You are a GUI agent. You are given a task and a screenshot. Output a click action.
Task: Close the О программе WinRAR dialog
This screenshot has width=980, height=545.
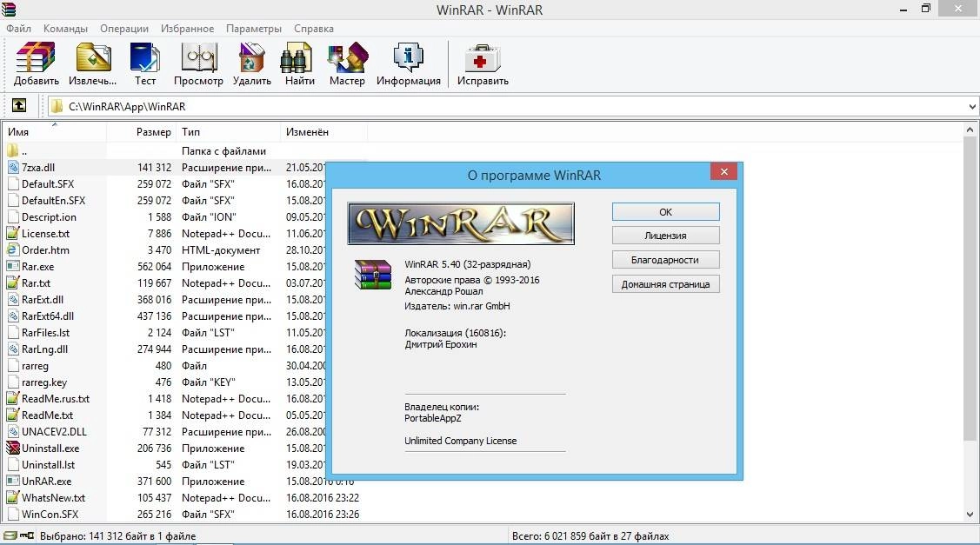pos(723,172)
